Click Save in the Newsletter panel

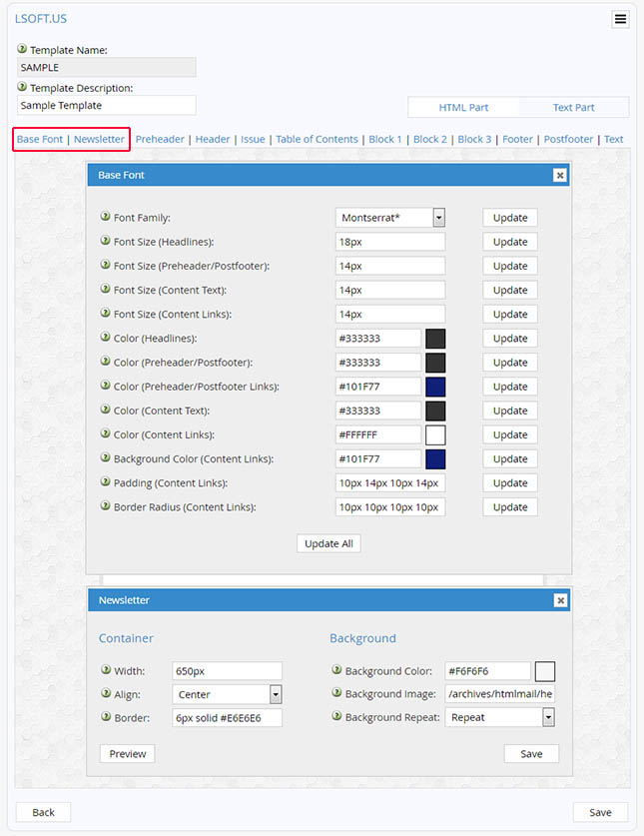coord(531,754)
